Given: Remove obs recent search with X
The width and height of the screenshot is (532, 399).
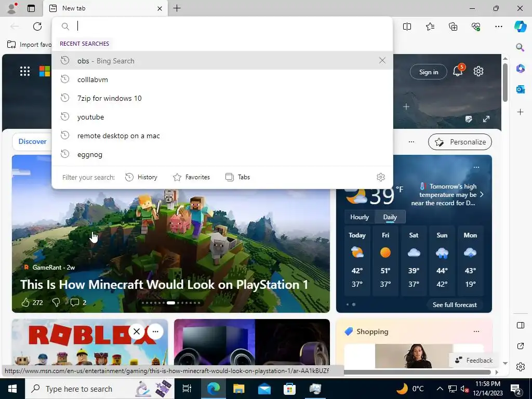Looking at the screenshot, I should click(382, 60).
